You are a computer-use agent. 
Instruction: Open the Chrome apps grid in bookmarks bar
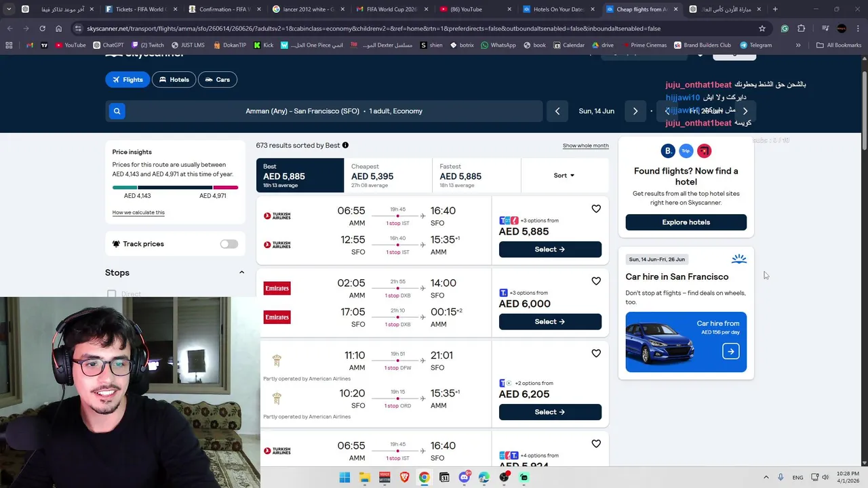[9, 45]
